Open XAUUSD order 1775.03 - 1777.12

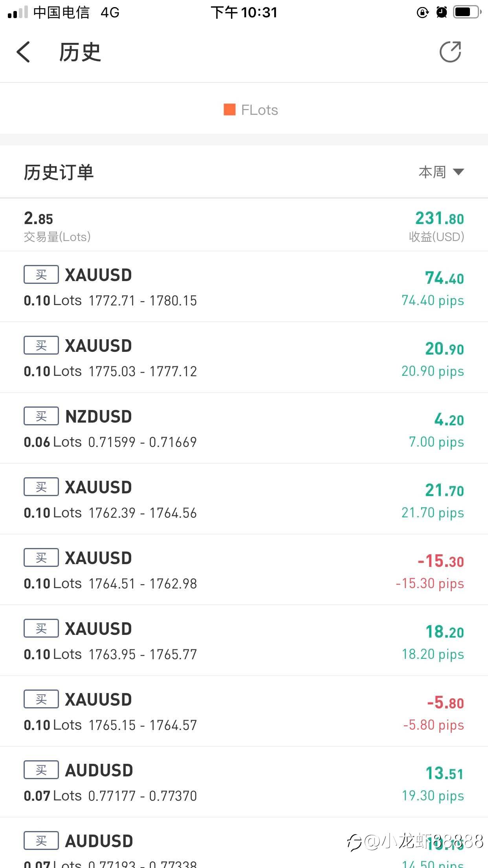[x=244, y=358]
